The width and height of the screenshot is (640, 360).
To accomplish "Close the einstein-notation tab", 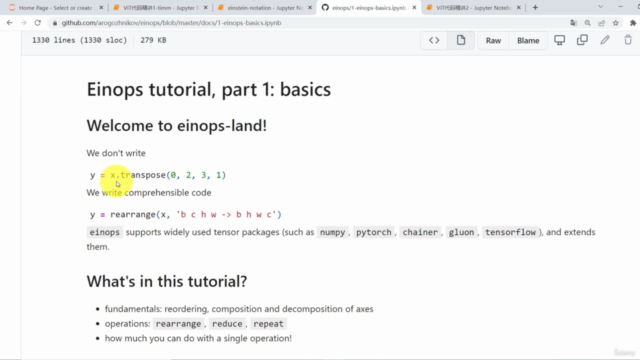I will coord(310,8).
